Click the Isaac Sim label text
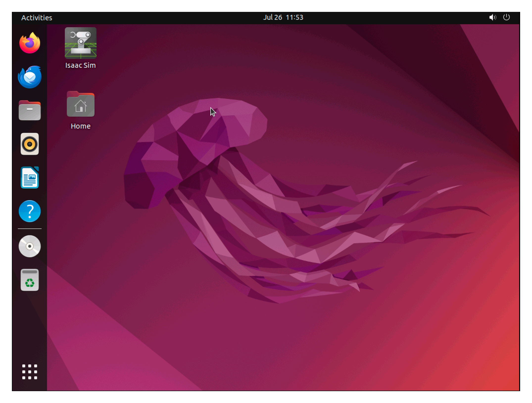Screen dimensions: 532x403 pyautogui.click(x=80, y=65)
